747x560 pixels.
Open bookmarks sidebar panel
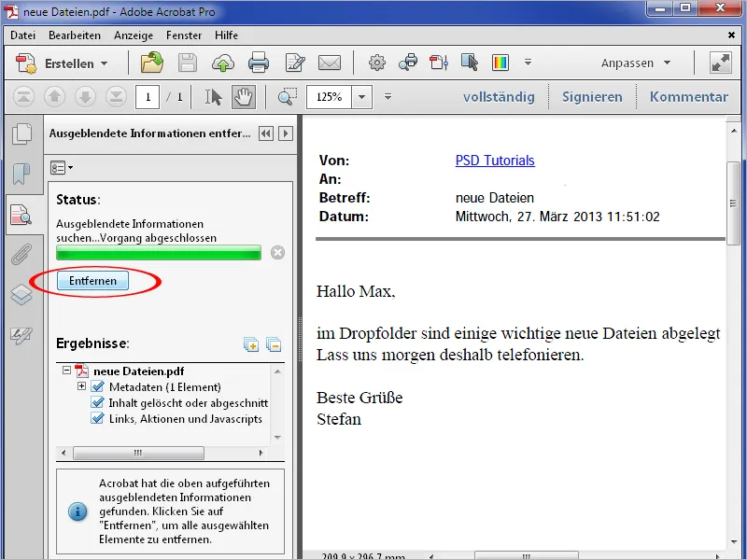point(21,174)
